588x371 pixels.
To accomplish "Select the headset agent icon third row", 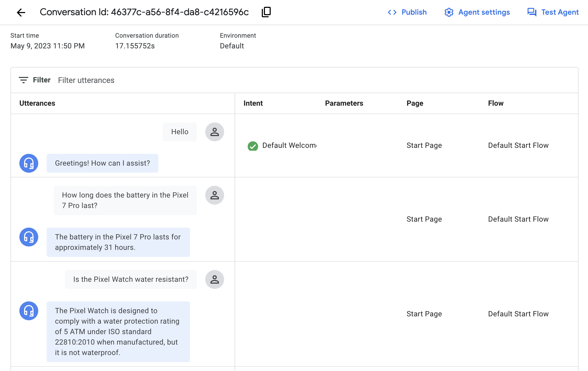I will coord(29,311).
